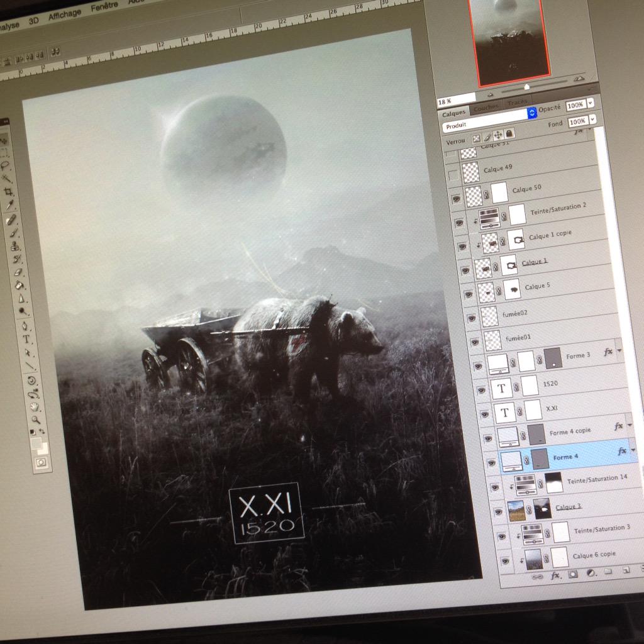Create a new layer group folder

pos(608,571)
